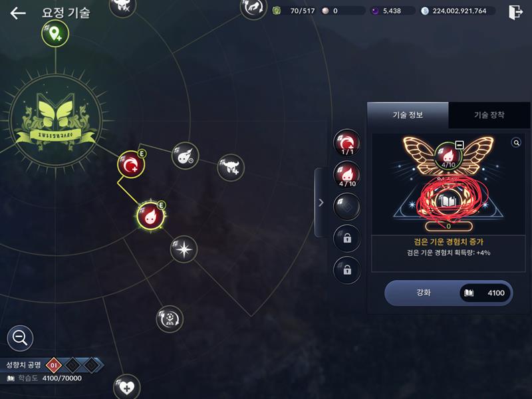Select the four-point star skill node

[184, 249]
